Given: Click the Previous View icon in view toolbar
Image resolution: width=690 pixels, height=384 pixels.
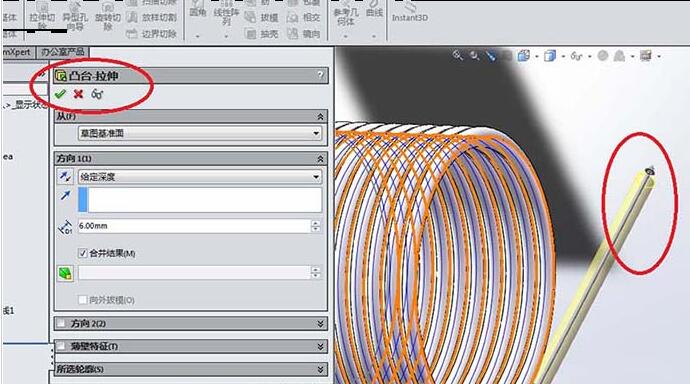Looking at the screenshot, I should pos(491,56).
